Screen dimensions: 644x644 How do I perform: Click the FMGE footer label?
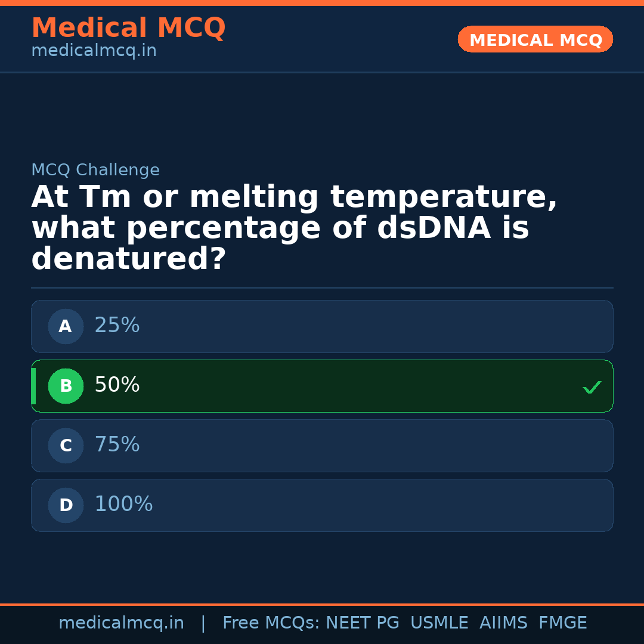point(562,623)
